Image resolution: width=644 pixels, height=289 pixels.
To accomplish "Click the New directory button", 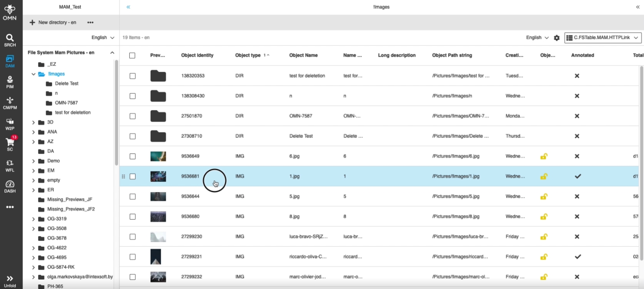I will (53, 22).
